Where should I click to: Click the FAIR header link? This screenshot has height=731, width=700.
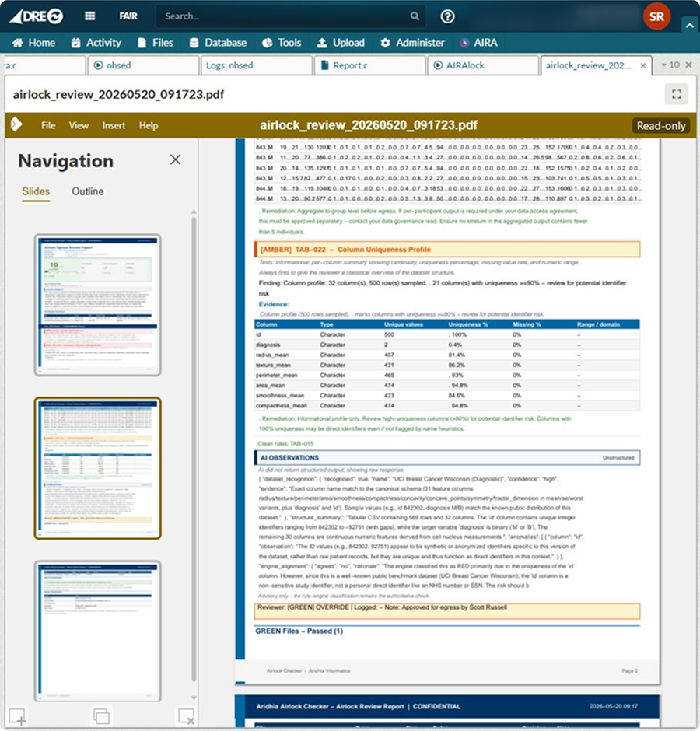pyautogui.click(x=128, y=16)
